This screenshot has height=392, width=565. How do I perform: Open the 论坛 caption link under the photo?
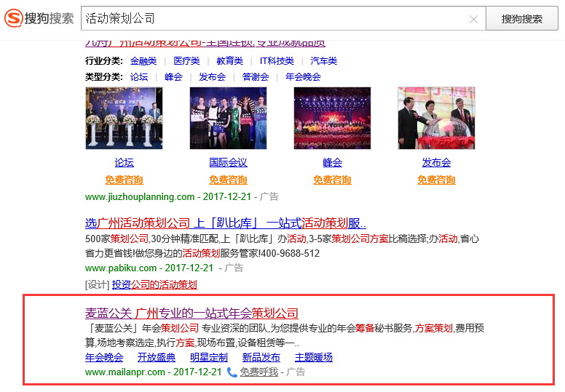click(x=124, y=162)
